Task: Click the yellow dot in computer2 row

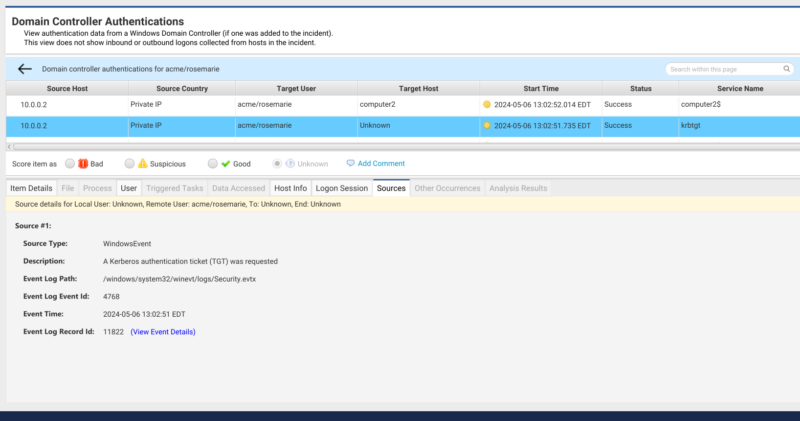Action: pyautogui.click(x=487, y=104)
